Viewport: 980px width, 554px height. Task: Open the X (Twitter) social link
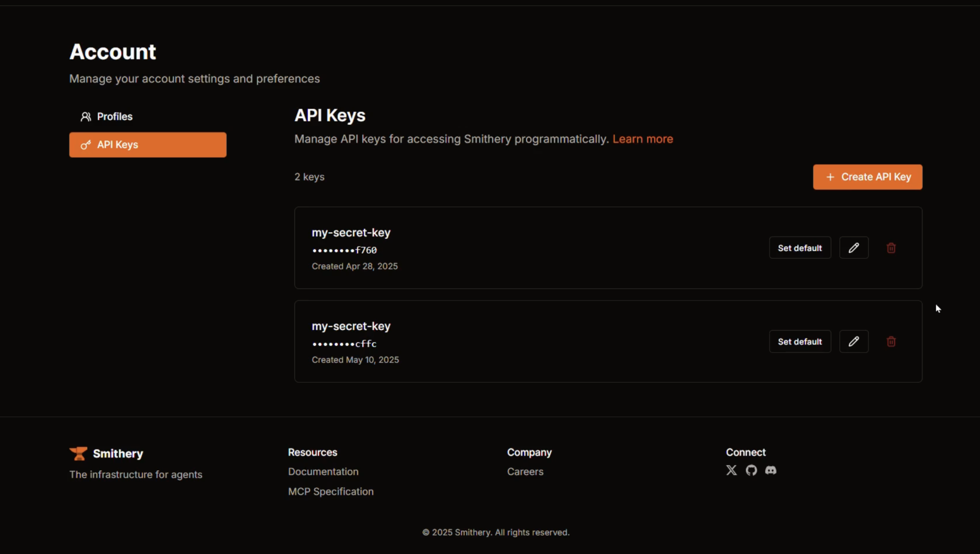(x=731, y=470)
